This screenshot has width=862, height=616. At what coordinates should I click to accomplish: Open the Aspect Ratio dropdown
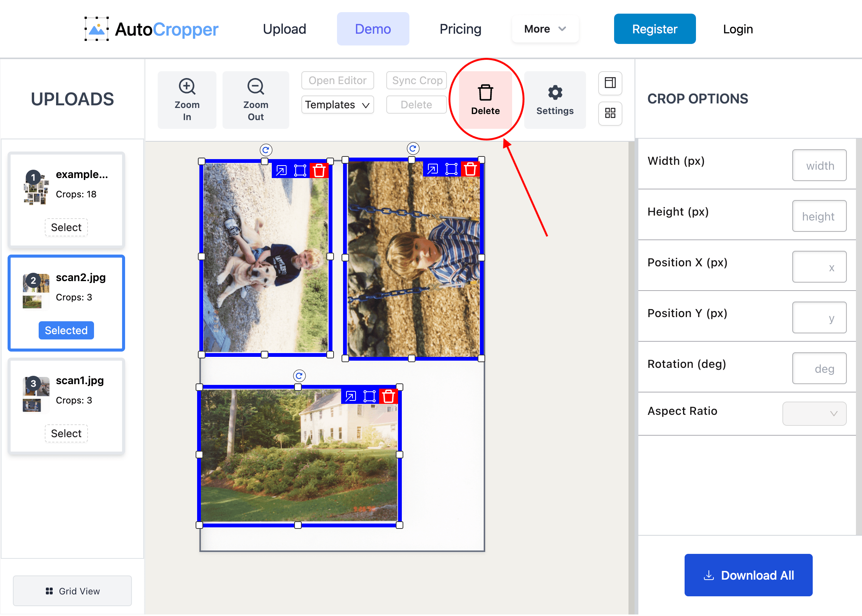point(814,413)
